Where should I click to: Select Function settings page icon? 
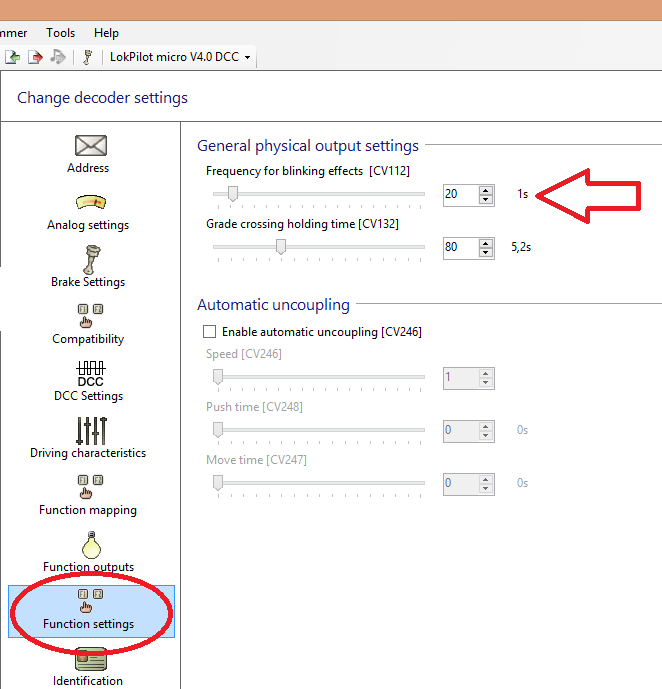point(90,601)
